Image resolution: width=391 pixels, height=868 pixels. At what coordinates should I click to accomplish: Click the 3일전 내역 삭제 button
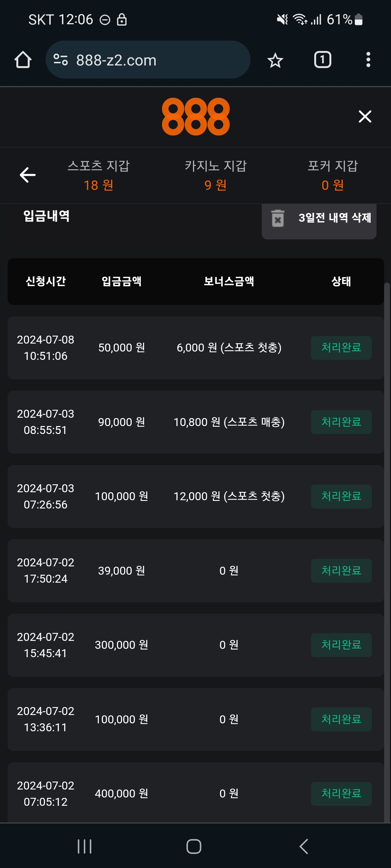(335, 218)
